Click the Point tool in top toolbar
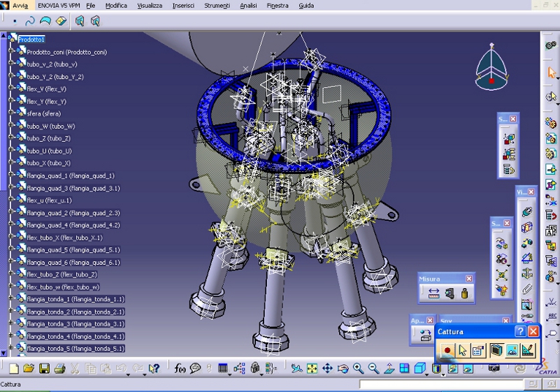 tap(15, 22)
